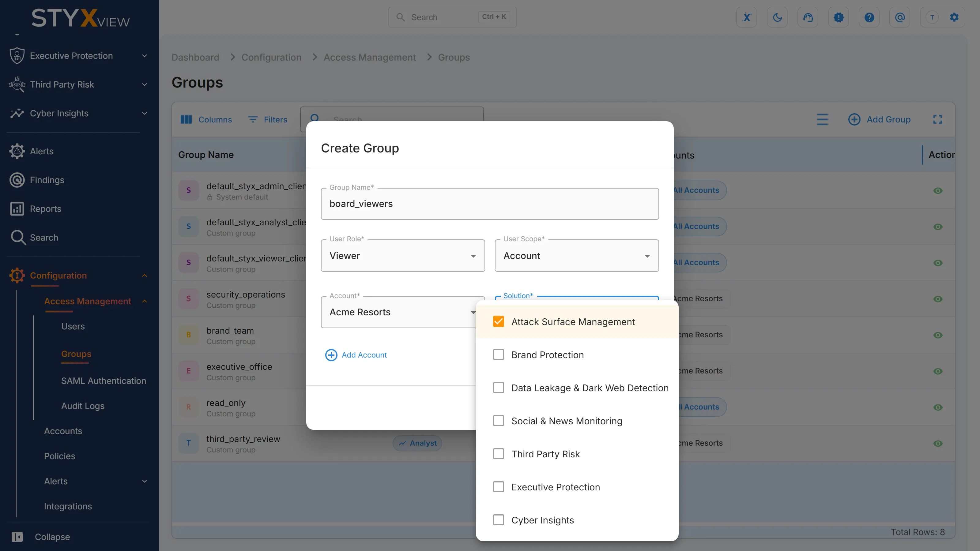Open the support headset icon
This screenshot has height=551, width=980.
click(808, 17)
